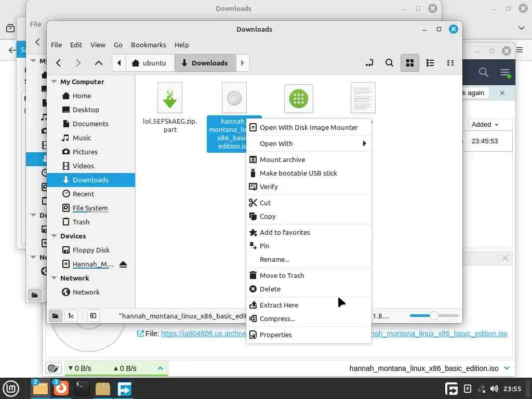Choose Rename... from context menu
Image resolution: width=532 pixels, height=399 pixels.
pyautogui.click(x=309, y=260)
